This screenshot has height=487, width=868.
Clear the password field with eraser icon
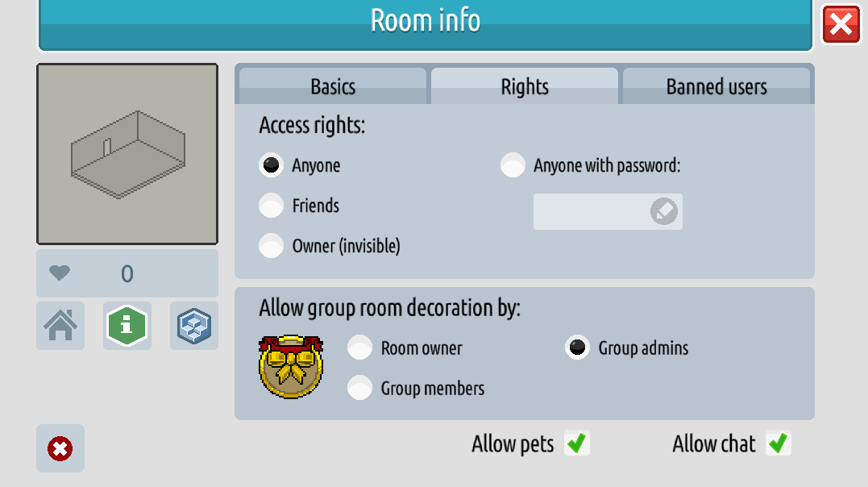coord(664,211)
